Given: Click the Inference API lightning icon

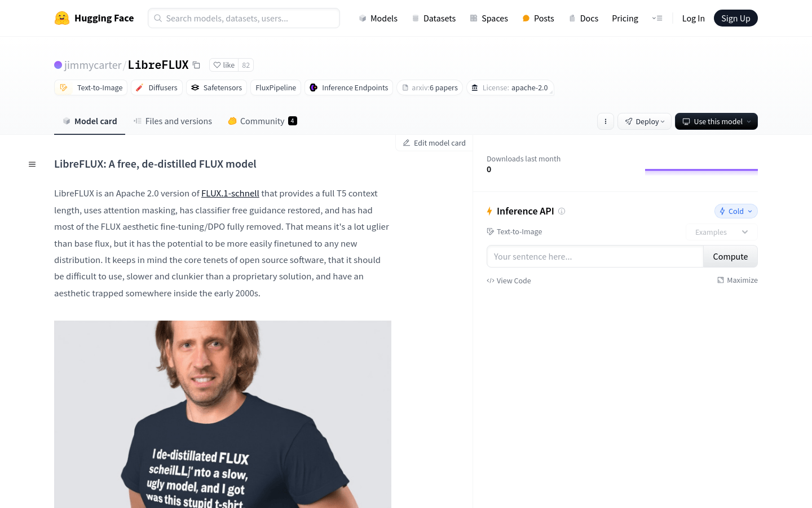Looking at the screenshot, I should pos(489,211).
